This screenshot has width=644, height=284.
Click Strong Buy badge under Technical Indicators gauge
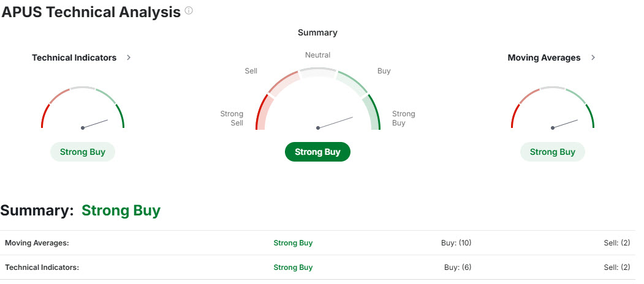(82, 152)
